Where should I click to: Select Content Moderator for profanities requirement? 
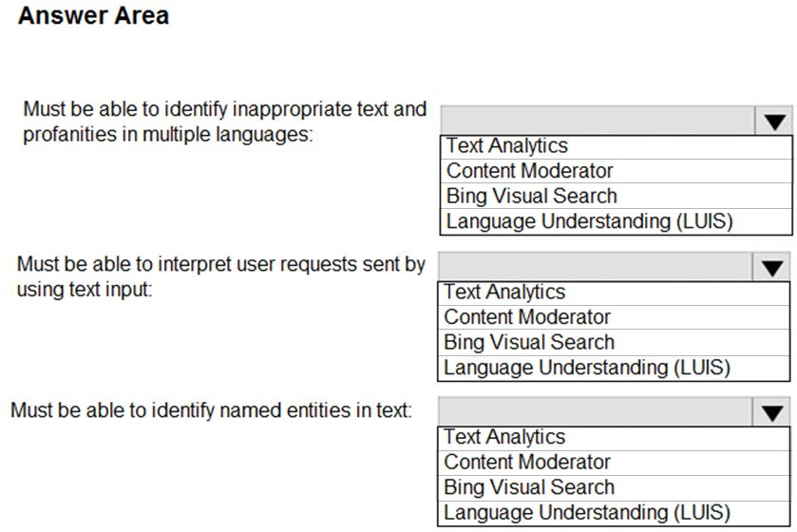click(616, 171)
